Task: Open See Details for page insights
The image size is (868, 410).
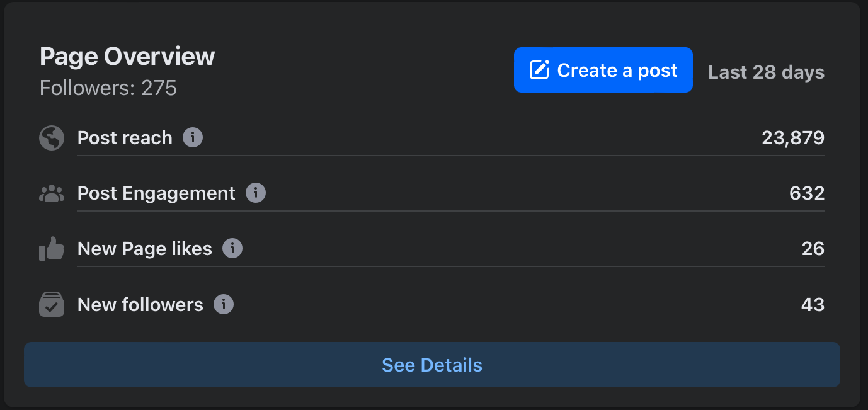Action: [x=432, y=365]
